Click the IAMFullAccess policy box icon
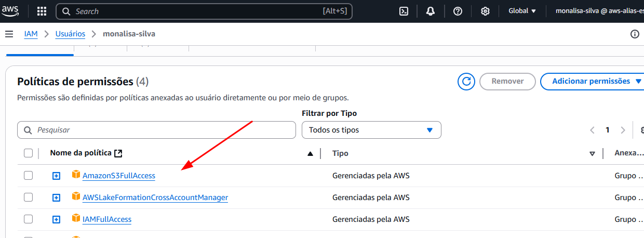 click(x=76, y=219)
